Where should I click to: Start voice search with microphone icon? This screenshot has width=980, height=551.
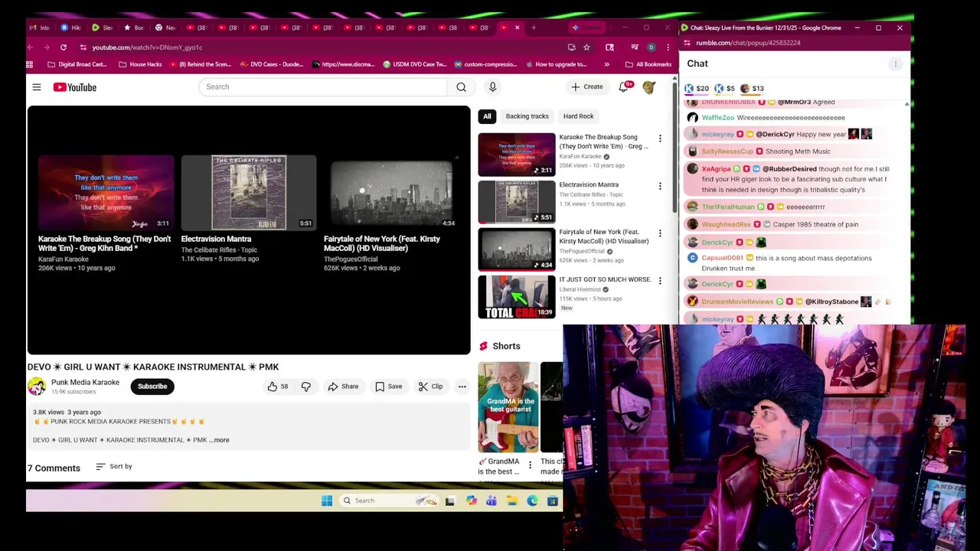(492, 86)
